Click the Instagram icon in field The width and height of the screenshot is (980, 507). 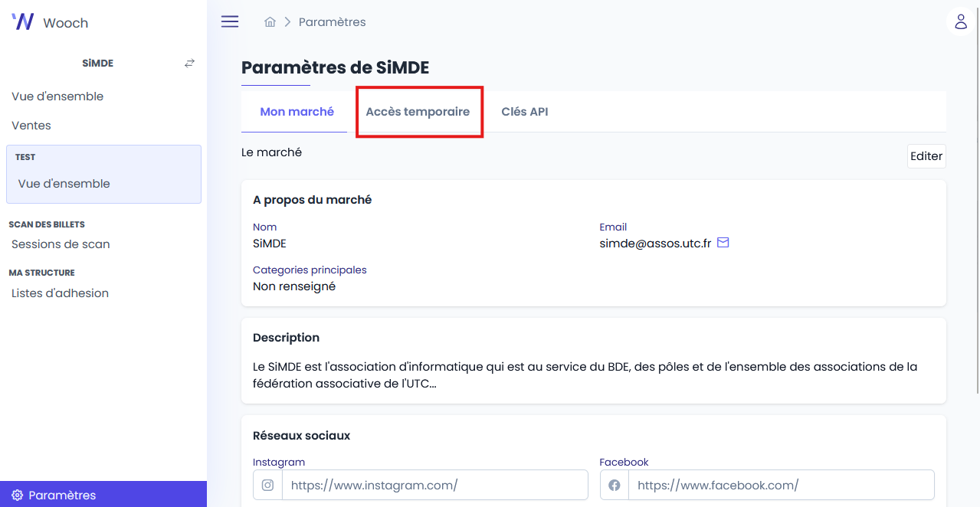pos(268,485)
